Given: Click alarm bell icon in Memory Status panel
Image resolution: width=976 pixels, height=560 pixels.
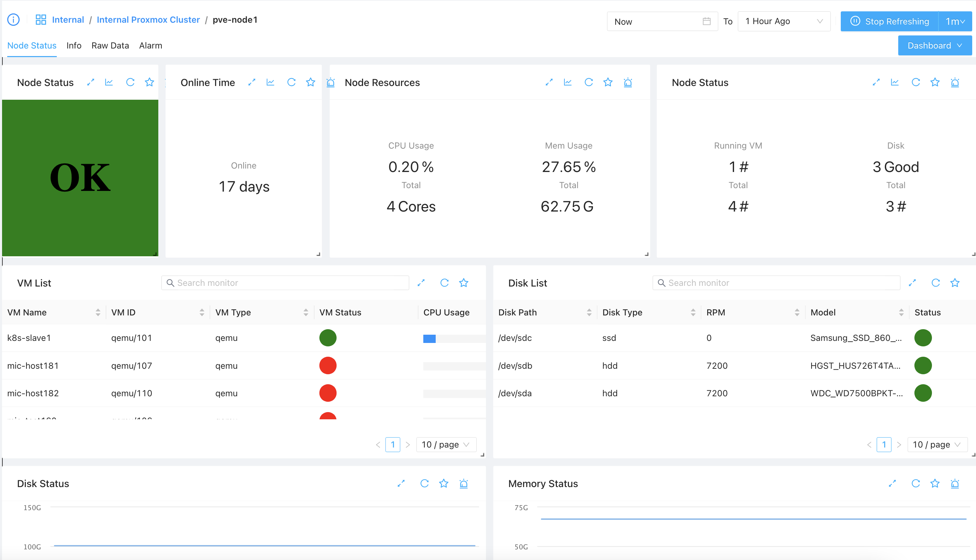Looking at the screenshot, I should click(x=955, y=484).
